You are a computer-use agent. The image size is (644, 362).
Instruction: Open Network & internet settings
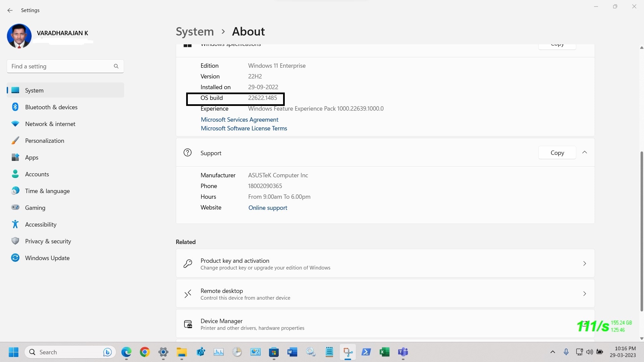pos(65,124)
